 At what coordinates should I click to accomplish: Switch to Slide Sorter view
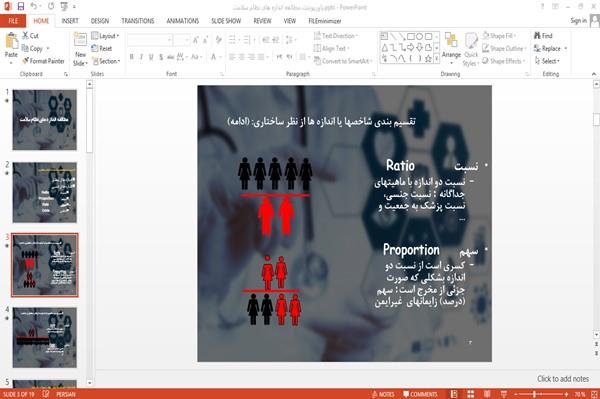point(471,394)
